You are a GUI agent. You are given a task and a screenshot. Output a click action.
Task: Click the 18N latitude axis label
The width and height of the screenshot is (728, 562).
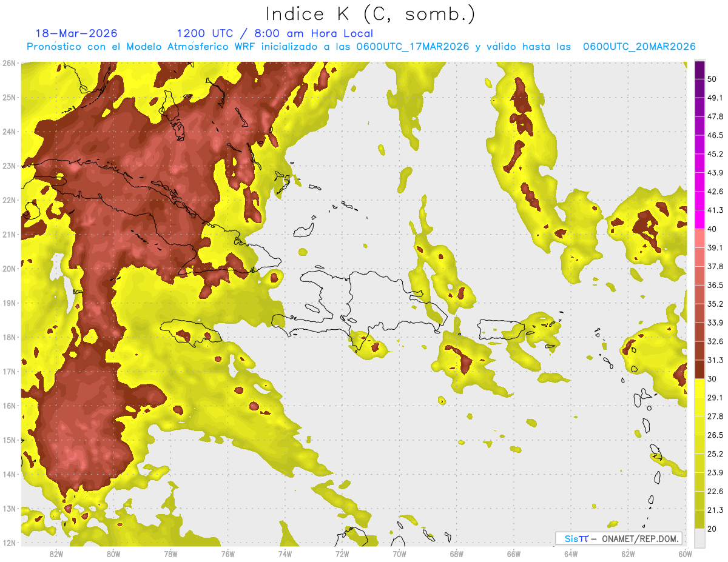pos(8,337)
